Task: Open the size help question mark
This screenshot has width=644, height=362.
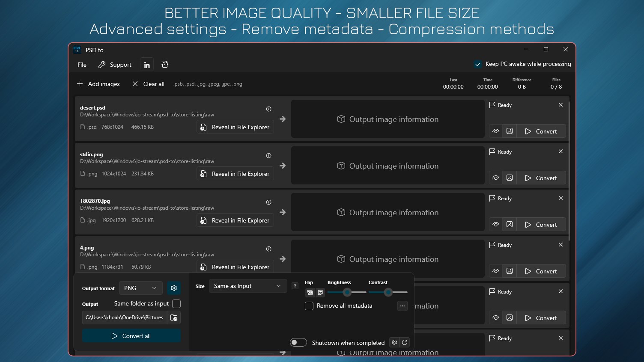Action: point(295,286)
